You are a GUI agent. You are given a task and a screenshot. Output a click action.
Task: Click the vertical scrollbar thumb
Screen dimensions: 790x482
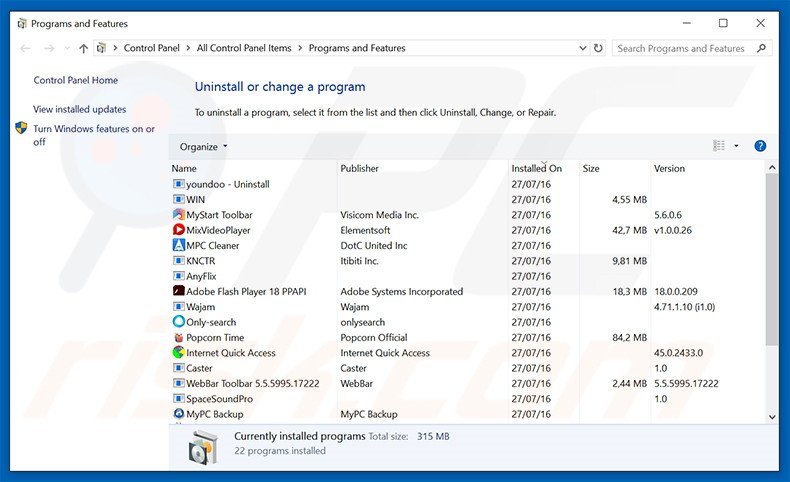point(771,259)
